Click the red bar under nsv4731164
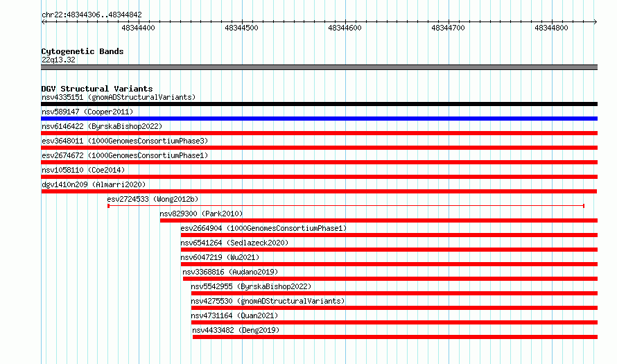 [x=394, y=322]
